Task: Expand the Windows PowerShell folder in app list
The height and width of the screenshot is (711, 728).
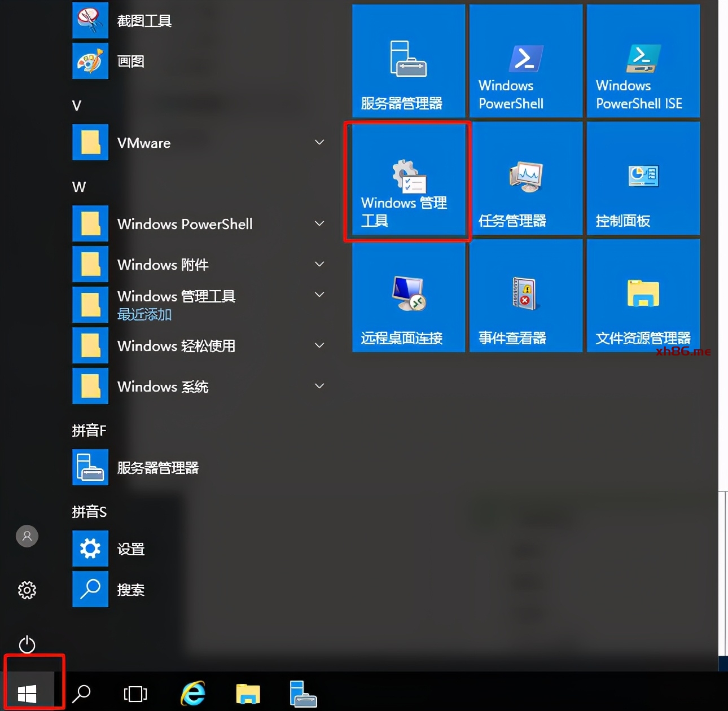Action: click(319, 224)
